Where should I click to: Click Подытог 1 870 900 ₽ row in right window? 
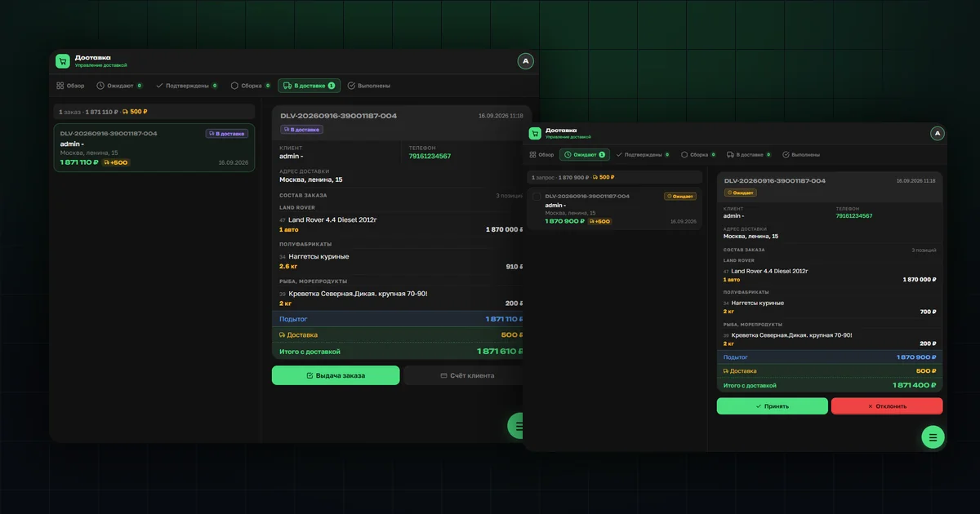(830, 357)
